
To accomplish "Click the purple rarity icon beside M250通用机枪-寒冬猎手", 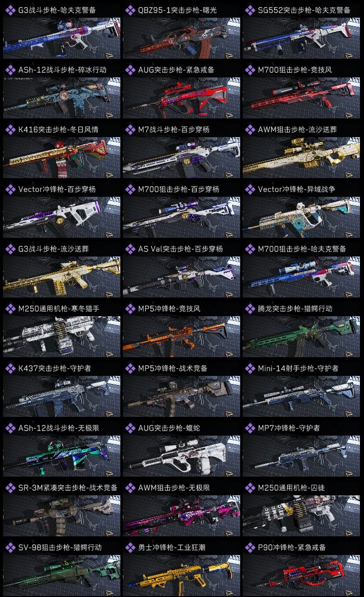I will pos(10,309).
